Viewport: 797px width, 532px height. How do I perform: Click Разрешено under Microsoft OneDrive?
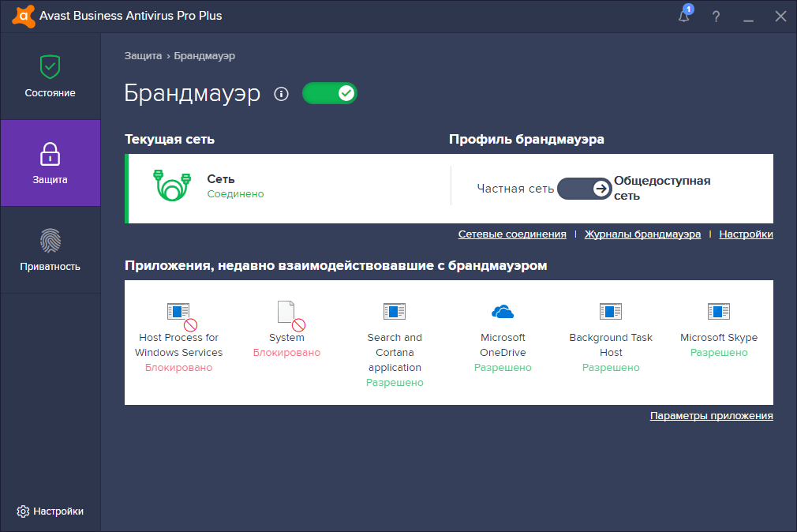pyautogui.click(x=503, y=367)
